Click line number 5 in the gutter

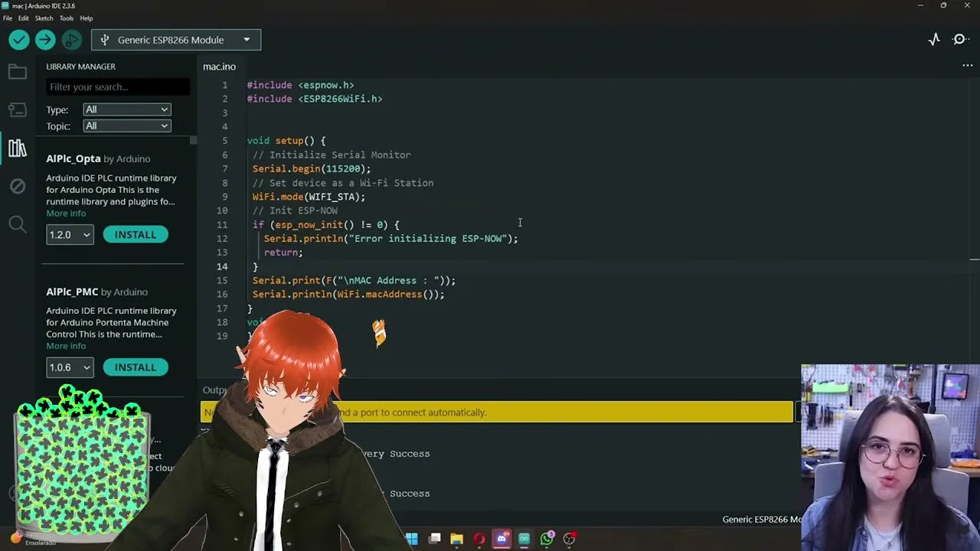coord(224,141)
